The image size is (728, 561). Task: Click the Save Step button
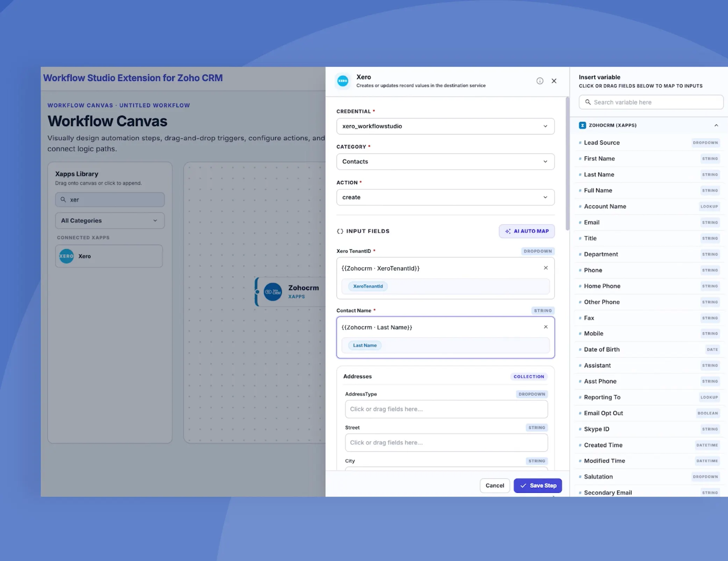538,486
